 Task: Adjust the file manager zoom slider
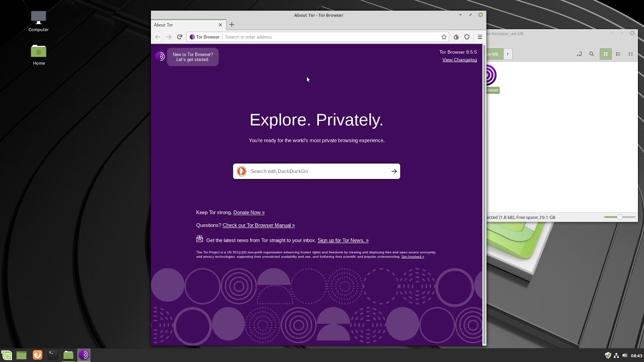pos(620,217)
